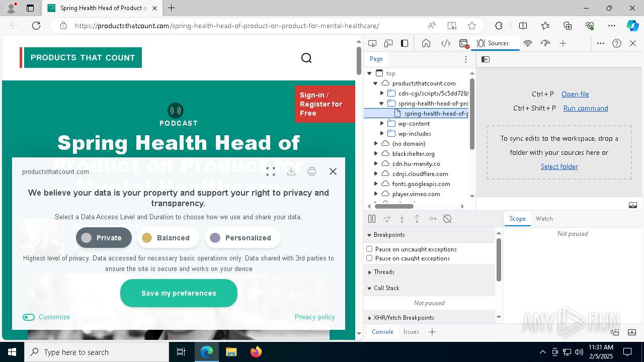Image resolution: width=644 pixels, height=362 pixels.
Task: Open File Explorer from the taskbar
Action: coord(231,352)
